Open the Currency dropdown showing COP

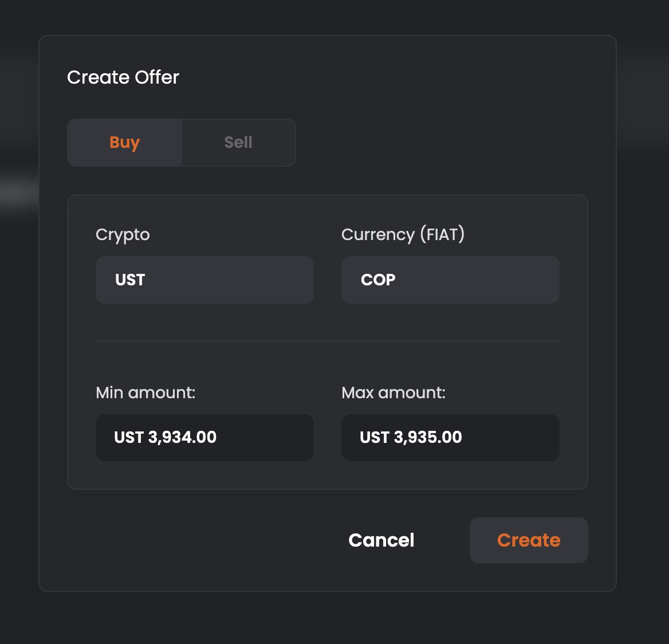click(450, 280)
